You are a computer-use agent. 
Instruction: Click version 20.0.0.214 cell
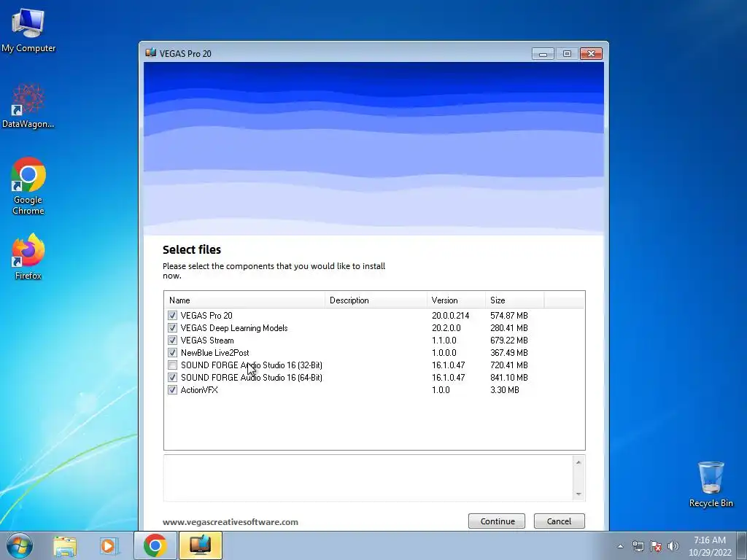tap(450, 316)
